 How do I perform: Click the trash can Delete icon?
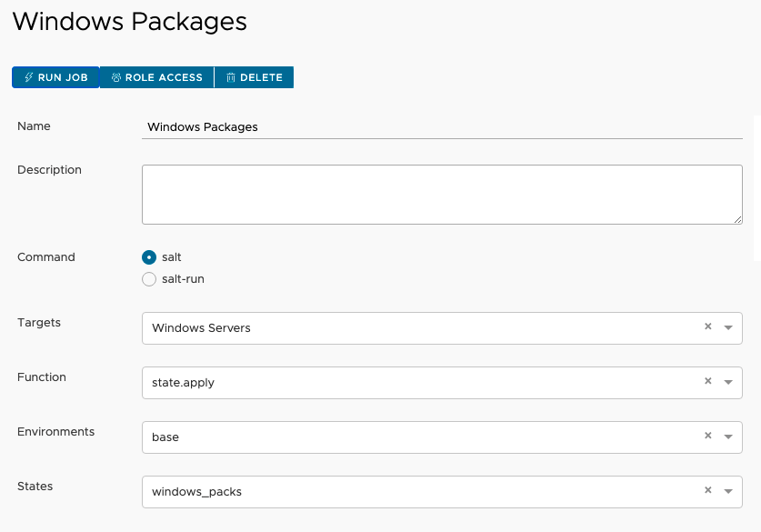[231, 78]
